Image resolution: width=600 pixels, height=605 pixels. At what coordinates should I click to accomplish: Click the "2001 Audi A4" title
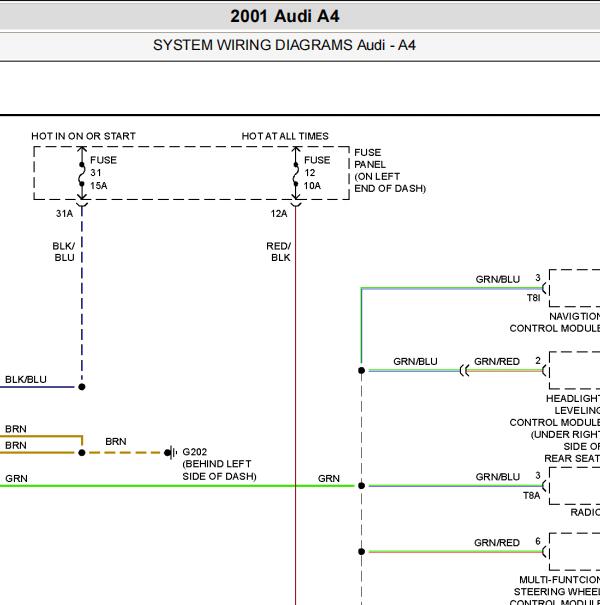click(285, 16)
